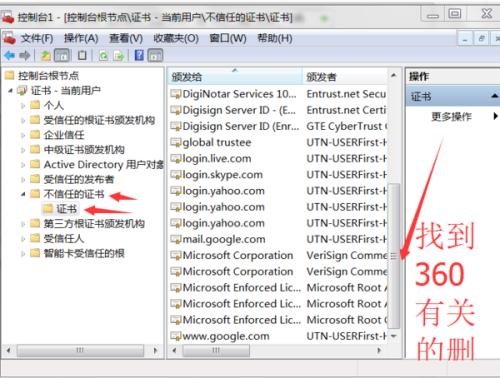500x378 pixels.
Task: Click the Forward arrow toolbar icon
Action: point(25,55)
